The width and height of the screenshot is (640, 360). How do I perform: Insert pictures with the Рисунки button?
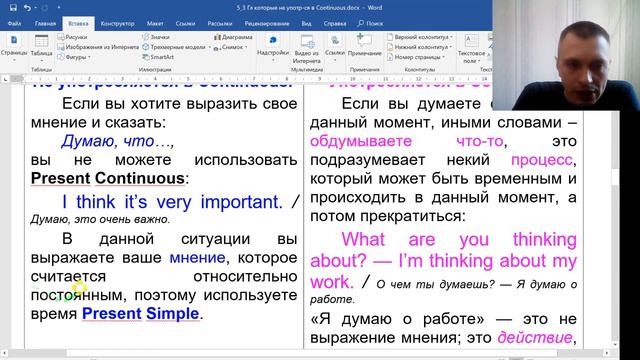point(73,37)
